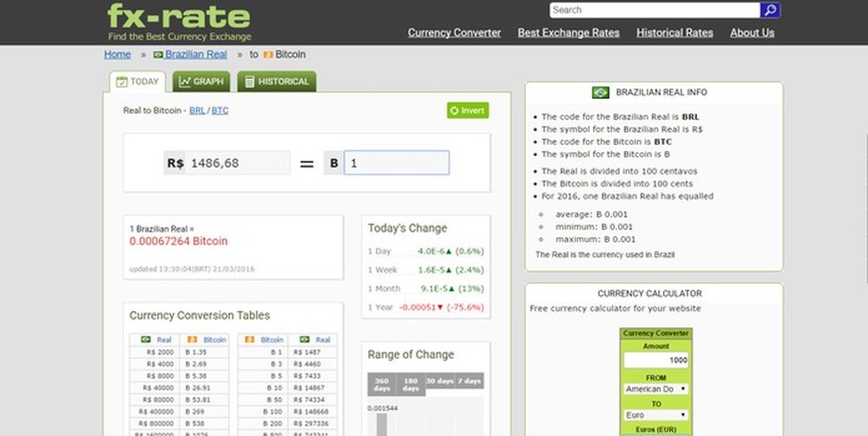The height and width of the screenshot is (436, 868).
Task: Go to Home breadcrumb link
Action: [117, 55]
